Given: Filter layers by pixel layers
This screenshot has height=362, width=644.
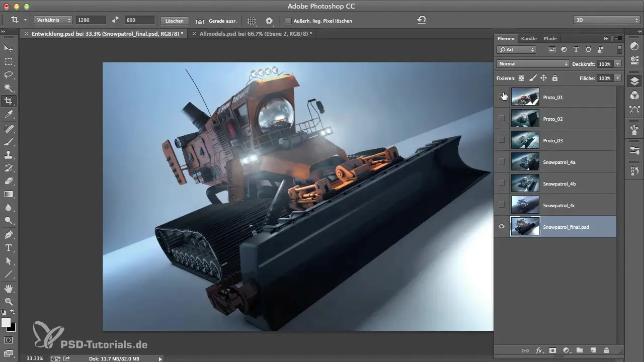Looking at the screenshot, I should 552,49.
